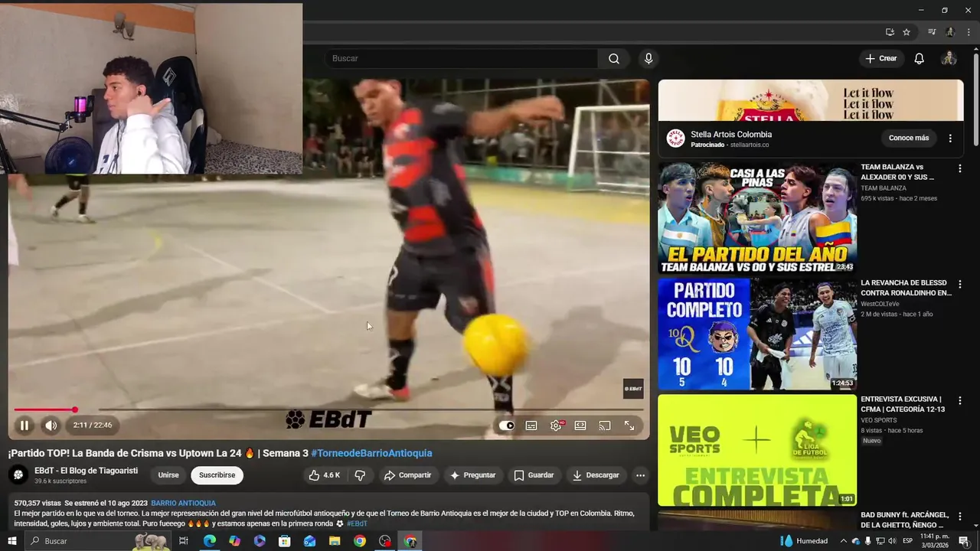Seek on the red video progress bar

click(x=328, y=409)
